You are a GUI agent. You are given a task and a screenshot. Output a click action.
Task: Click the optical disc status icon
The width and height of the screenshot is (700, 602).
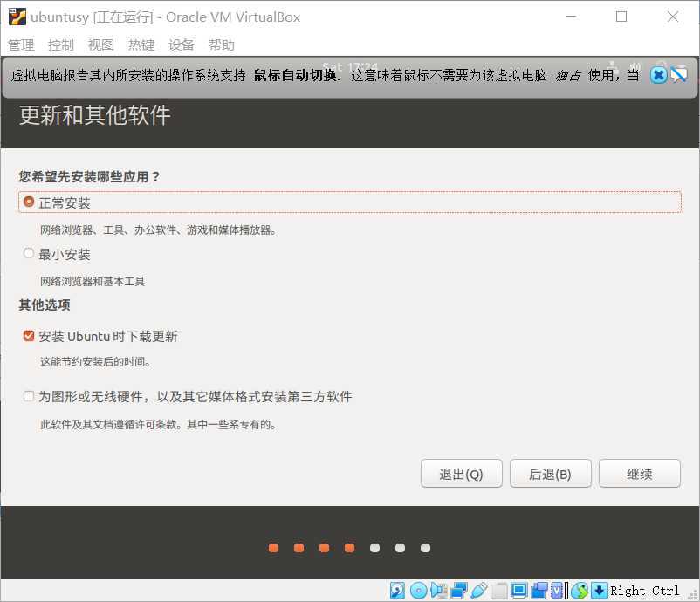pyautogui.click(x=418, y=591)
